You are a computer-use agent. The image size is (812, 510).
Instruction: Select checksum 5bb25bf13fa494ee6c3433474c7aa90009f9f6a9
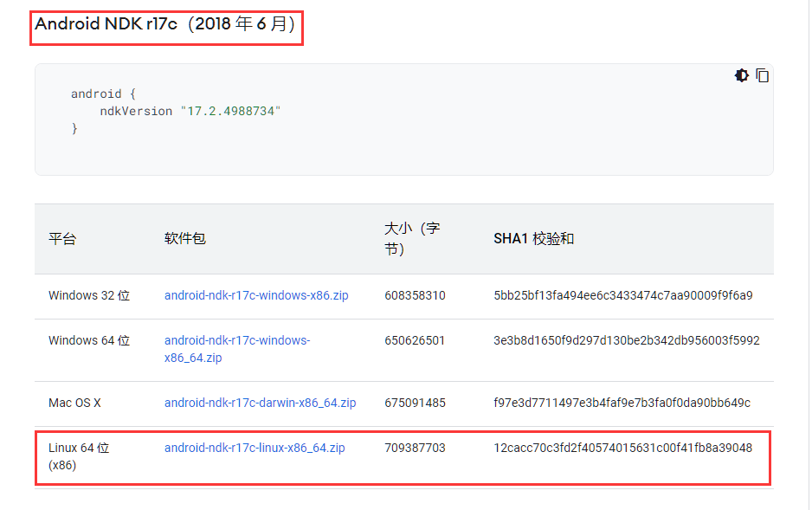click(623, 295)
